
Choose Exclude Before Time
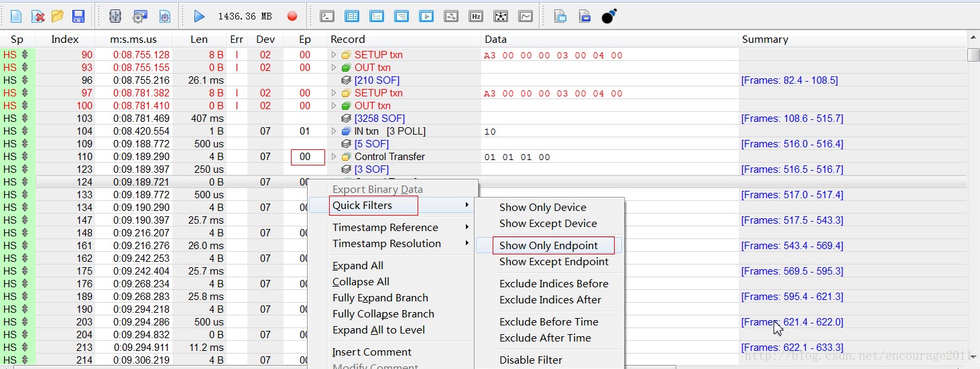click(x=549, y=322)
